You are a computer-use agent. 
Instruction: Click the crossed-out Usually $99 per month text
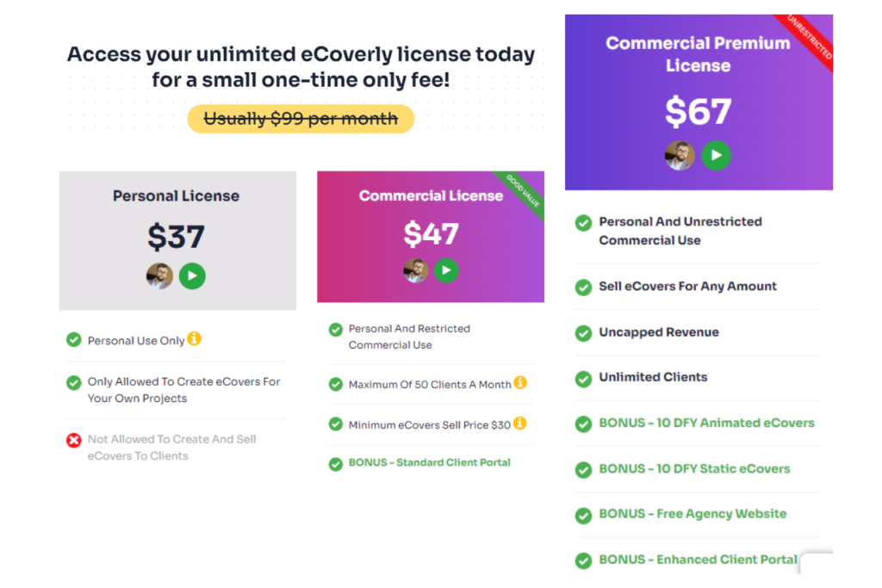tap(300, 119)
